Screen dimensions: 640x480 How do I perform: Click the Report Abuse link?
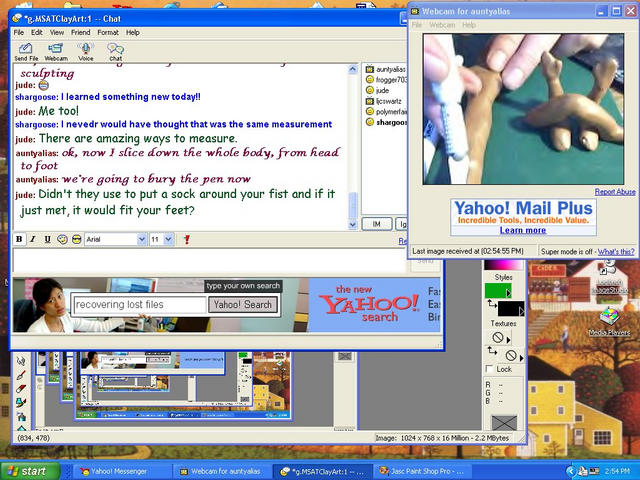click(615, 191)
